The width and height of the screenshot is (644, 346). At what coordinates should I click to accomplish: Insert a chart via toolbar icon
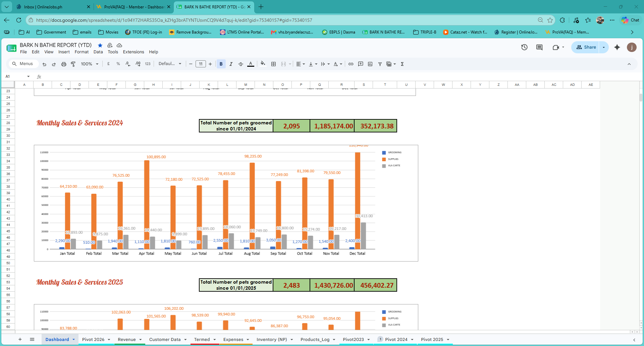click(370, 64)
